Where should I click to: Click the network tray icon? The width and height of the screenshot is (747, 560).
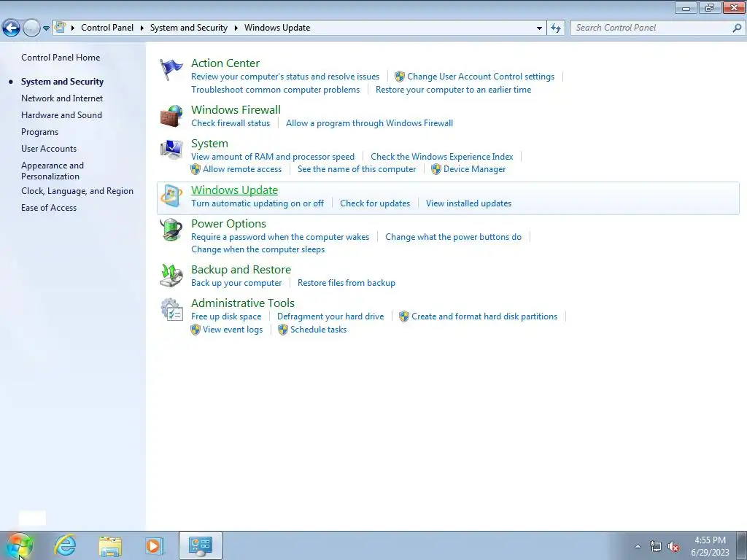[656, 546]
